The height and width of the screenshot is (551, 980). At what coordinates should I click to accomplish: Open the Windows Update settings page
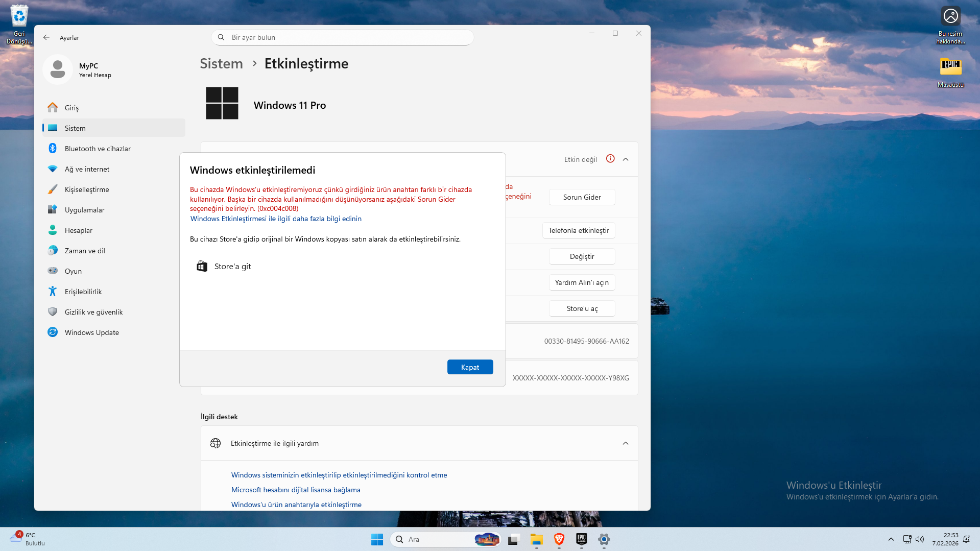[114, 332]
